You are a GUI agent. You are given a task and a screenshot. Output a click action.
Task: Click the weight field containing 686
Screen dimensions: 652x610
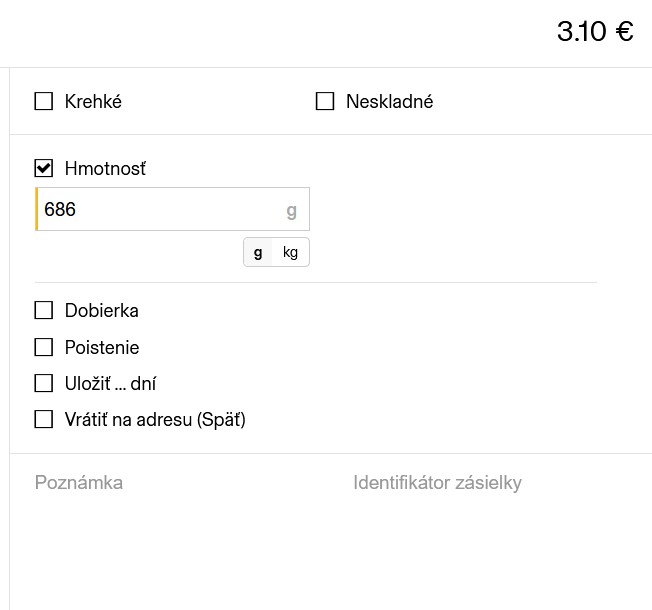[x=160, y=210]
